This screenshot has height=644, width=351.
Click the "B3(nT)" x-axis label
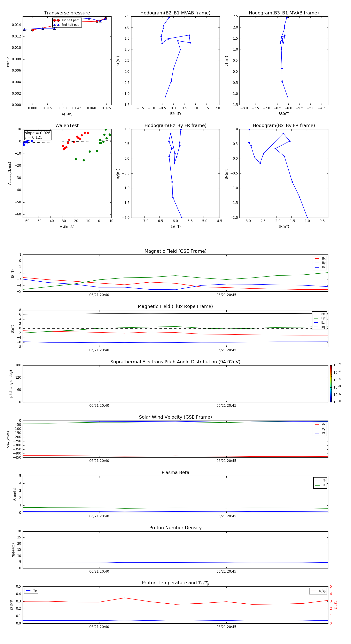tap(284, 114)
